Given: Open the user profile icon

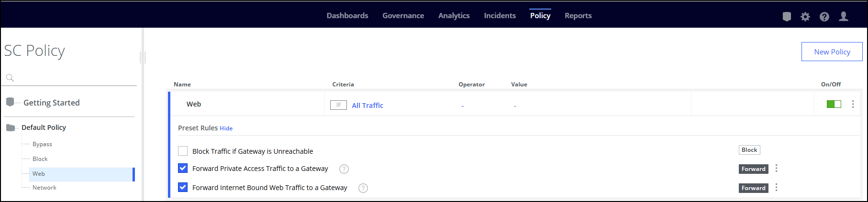Looking at the screenshot, I should pyautogui.click(x=844, y=17).
